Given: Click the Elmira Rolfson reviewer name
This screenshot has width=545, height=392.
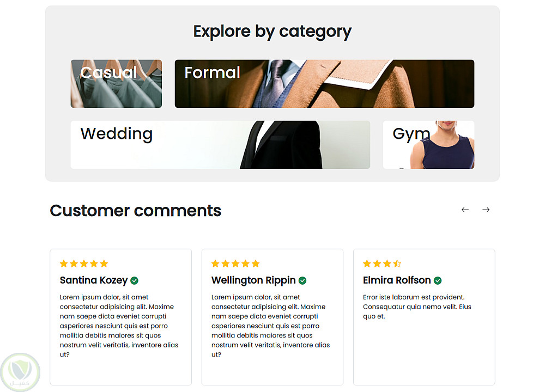Looking at the screenshot, I should pyautogui.click(x=397, y=280).
